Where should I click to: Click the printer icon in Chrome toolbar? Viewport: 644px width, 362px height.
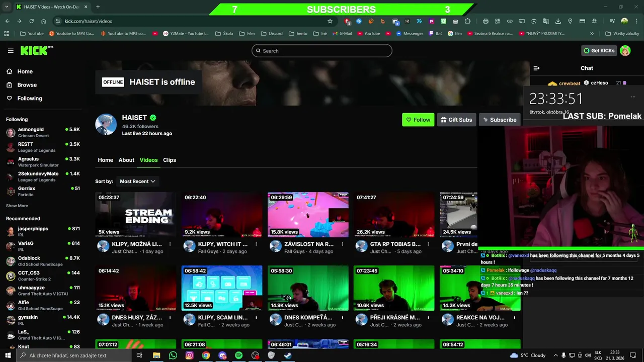point(486,21)
